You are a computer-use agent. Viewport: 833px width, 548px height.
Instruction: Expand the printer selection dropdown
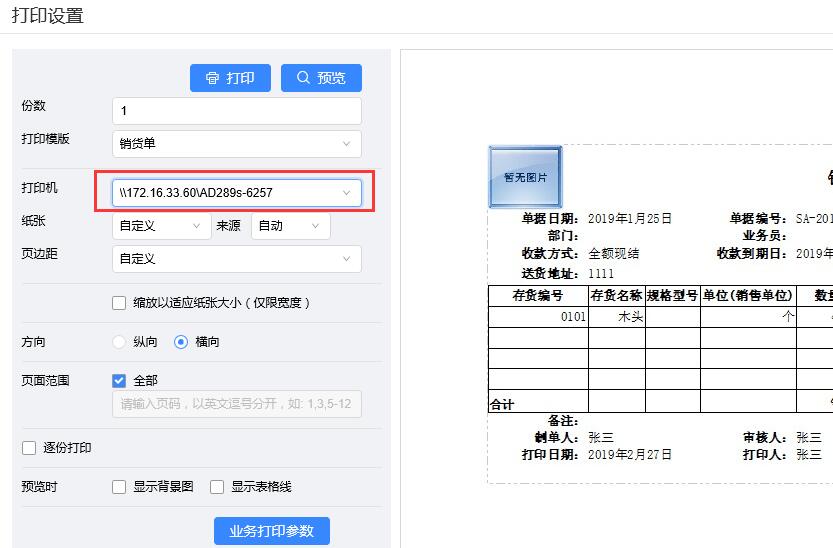pos(236,192)
